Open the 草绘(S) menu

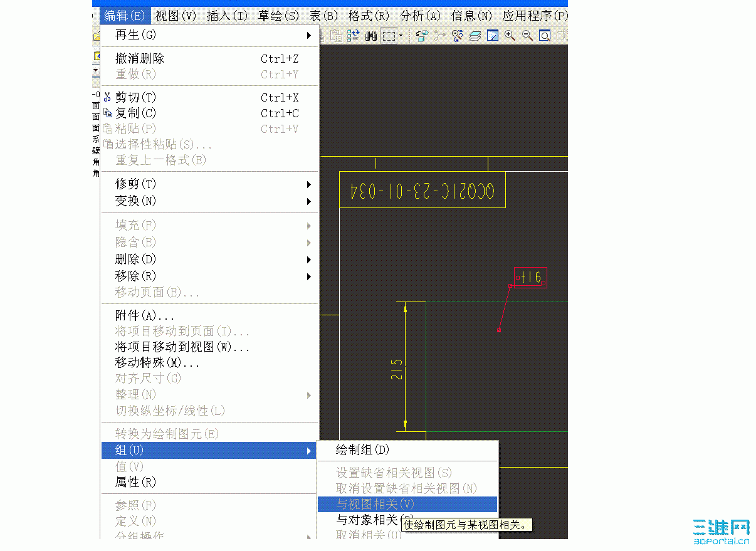coord(278,16)
